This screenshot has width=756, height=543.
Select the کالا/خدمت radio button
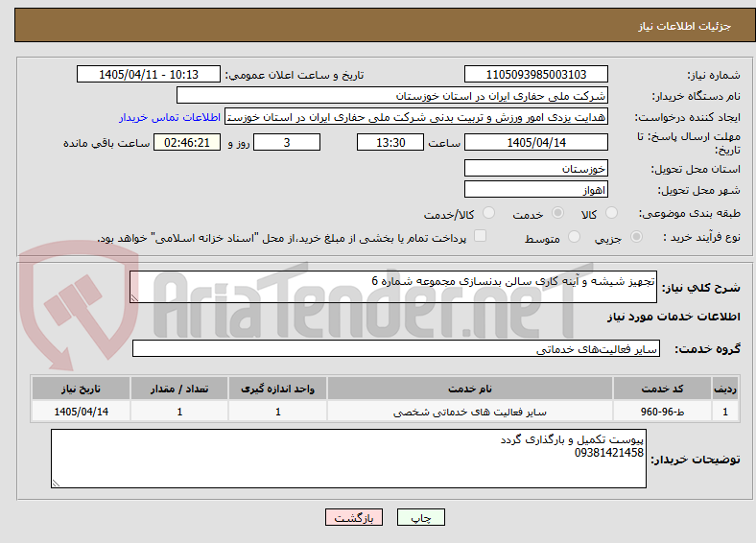(x=489, y=213)
